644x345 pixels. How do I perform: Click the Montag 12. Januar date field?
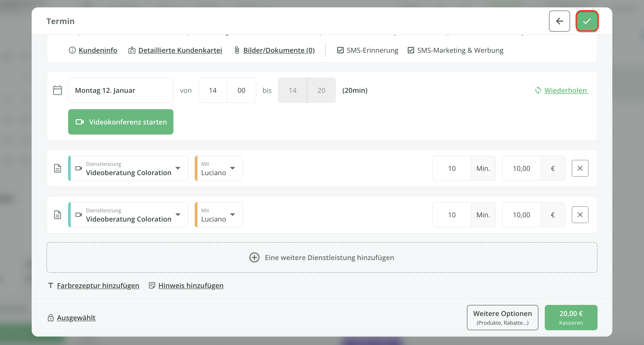(121, 90)
